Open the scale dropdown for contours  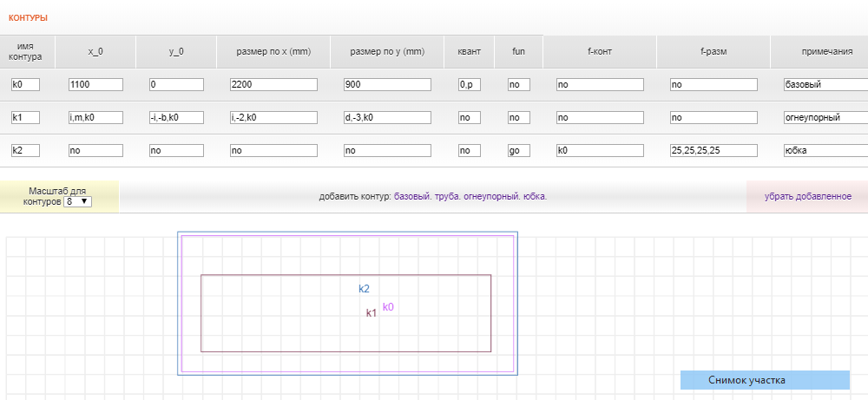click(77, 201)
